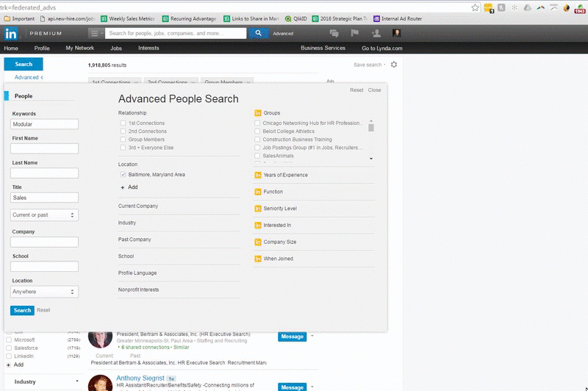Click the green extension icon with red 1043 badge

pos(580,8)
